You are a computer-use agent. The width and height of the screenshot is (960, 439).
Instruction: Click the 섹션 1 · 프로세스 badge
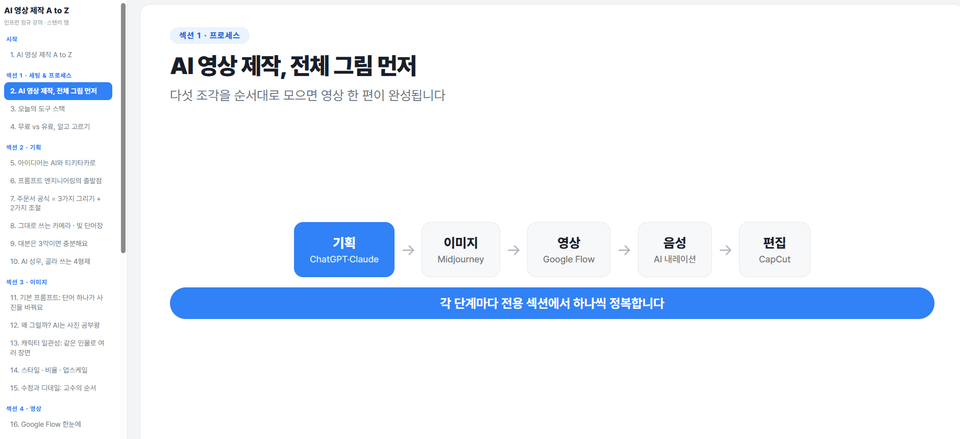coord(209,36)
